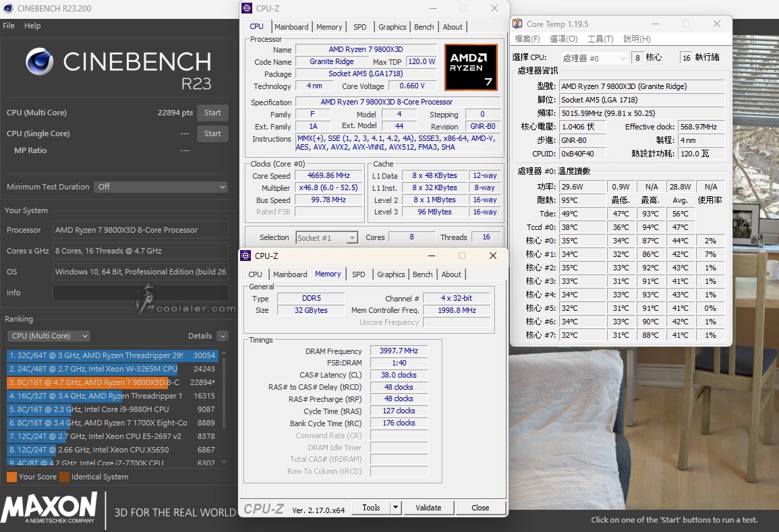This screenshot has height=532, width=779.
Task: Click the Validate button in CPU-Z
Action: 428,508
